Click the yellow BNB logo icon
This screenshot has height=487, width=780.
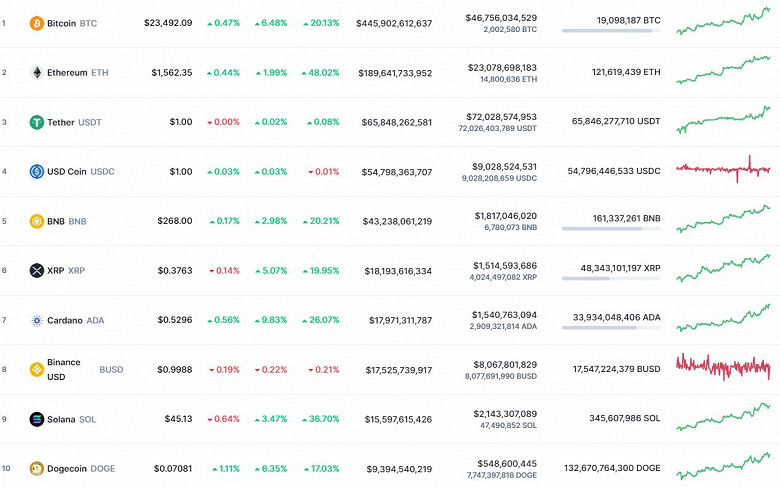tap(37, 221)
